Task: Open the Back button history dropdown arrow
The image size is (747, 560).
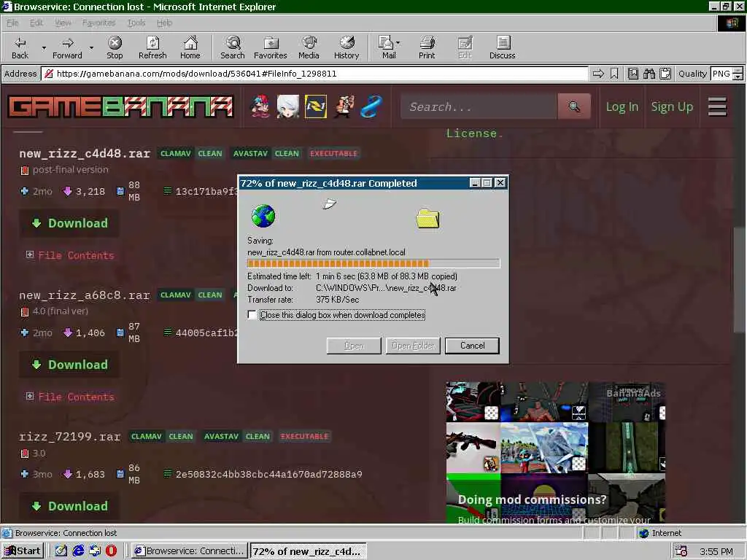Action: (x=44, y=47)
